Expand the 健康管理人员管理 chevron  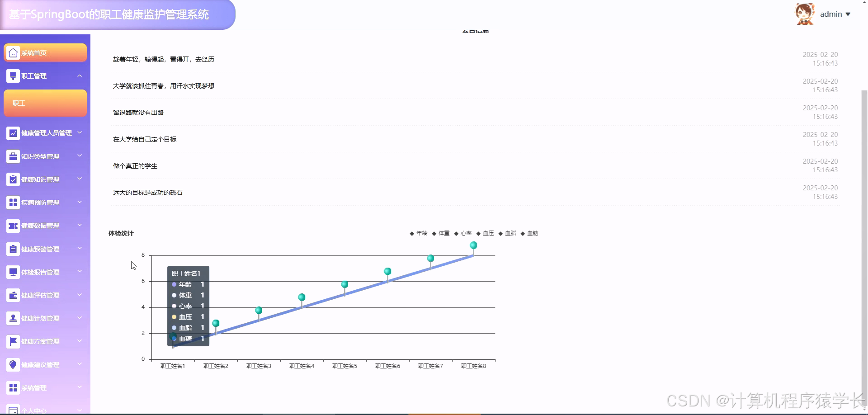click(x=80, y=132)
